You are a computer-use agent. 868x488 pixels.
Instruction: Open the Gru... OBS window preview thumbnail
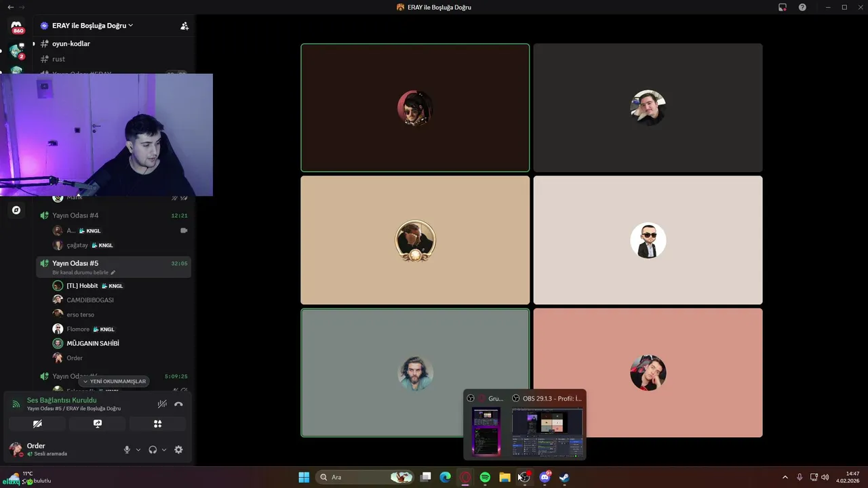pos(486,432)
